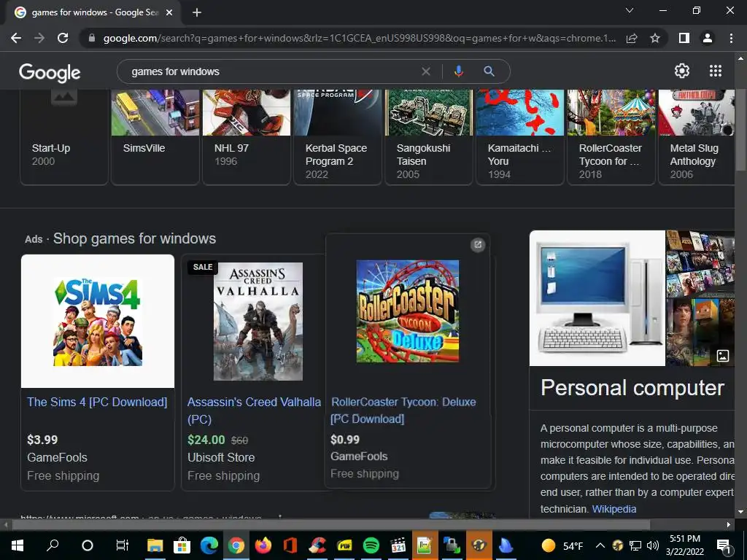Image resolution: width=747 pixels, height=560 pixels.
Task: Launch Spotify from the taskbar
Action: click(x=371, y=545)
